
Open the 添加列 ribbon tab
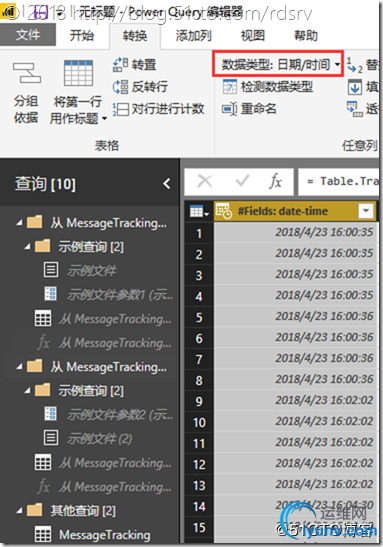[x=193, y=36]
